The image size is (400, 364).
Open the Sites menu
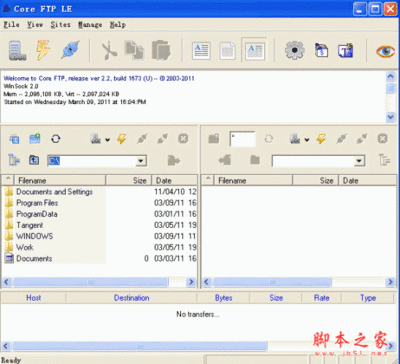pos(60,25)
